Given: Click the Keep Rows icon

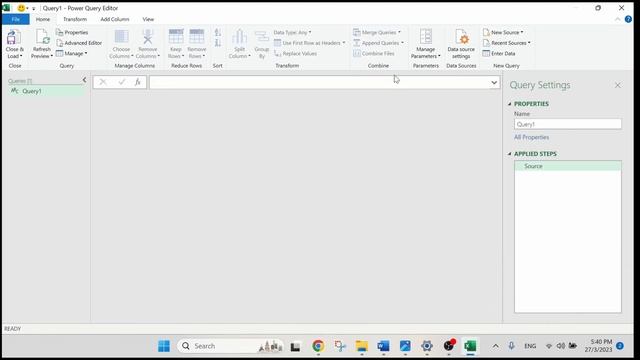Looking at the screenshot, I should (x=176, y=37).
